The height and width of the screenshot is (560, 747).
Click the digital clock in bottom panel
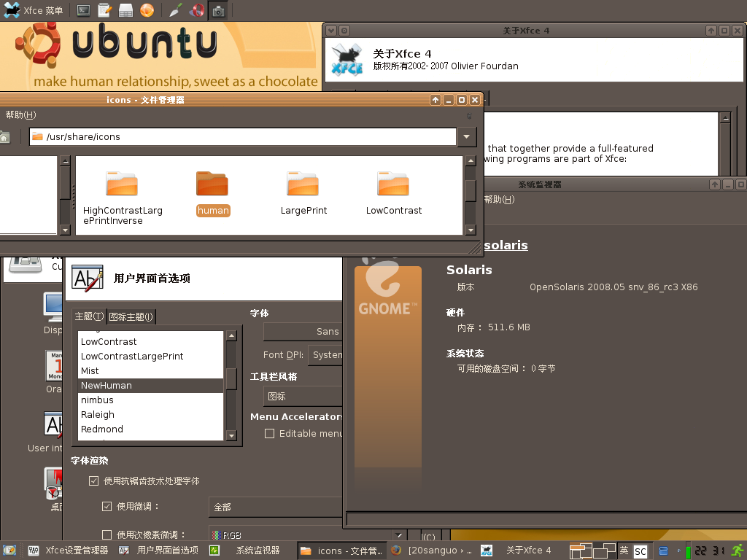click(710, 551)
